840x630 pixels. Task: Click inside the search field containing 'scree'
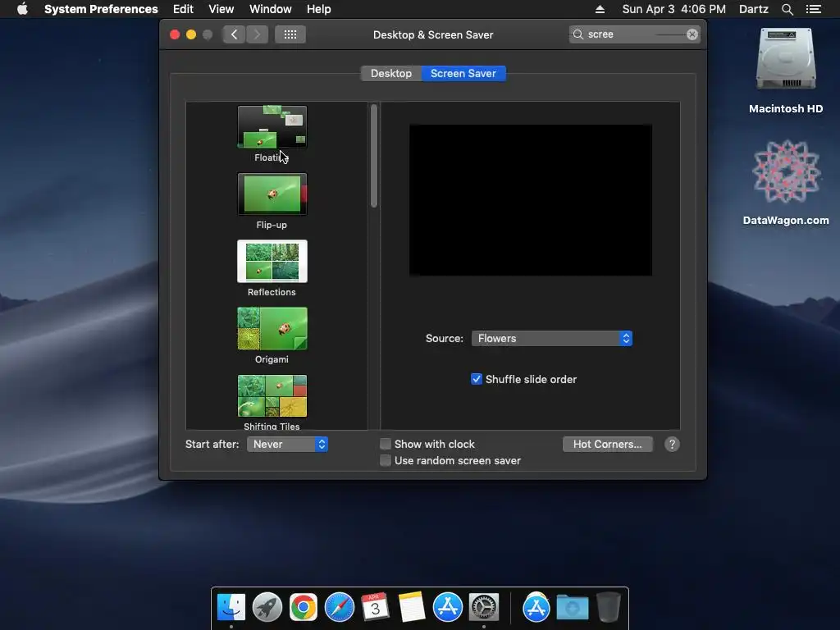[635, 34]
